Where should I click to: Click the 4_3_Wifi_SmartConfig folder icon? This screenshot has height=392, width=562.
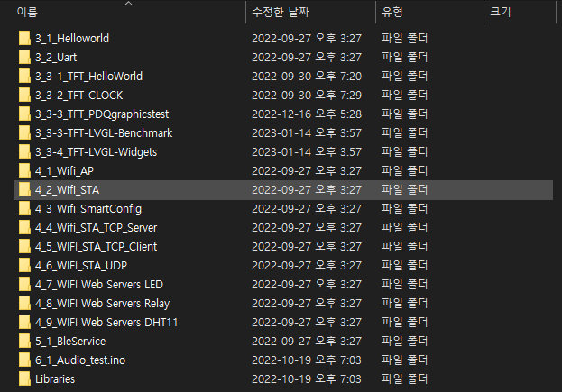click(x=24, y=209)
